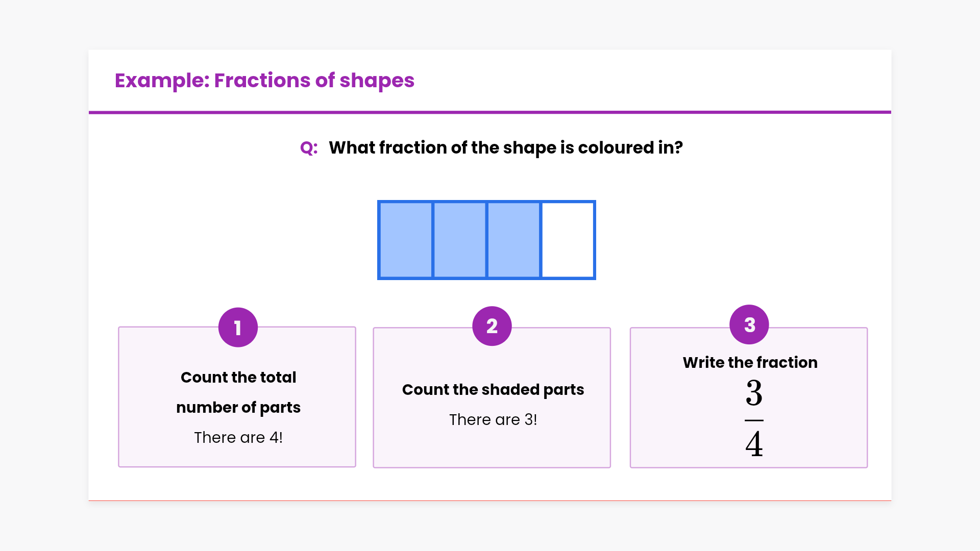Click the fraction bar between 3 and 4
Image resolution: width=980 pixels, height=551 pixels.
[x=754, y=420]
